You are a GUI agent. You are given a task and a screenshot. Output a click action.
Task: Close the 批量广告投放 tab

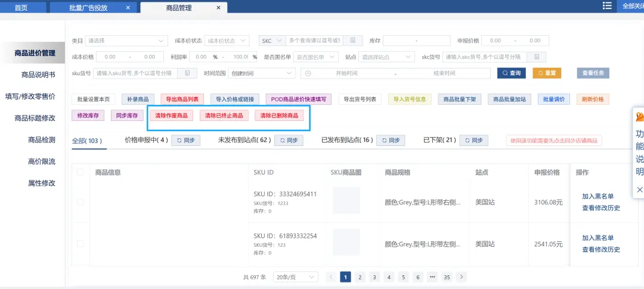(128, 7)
